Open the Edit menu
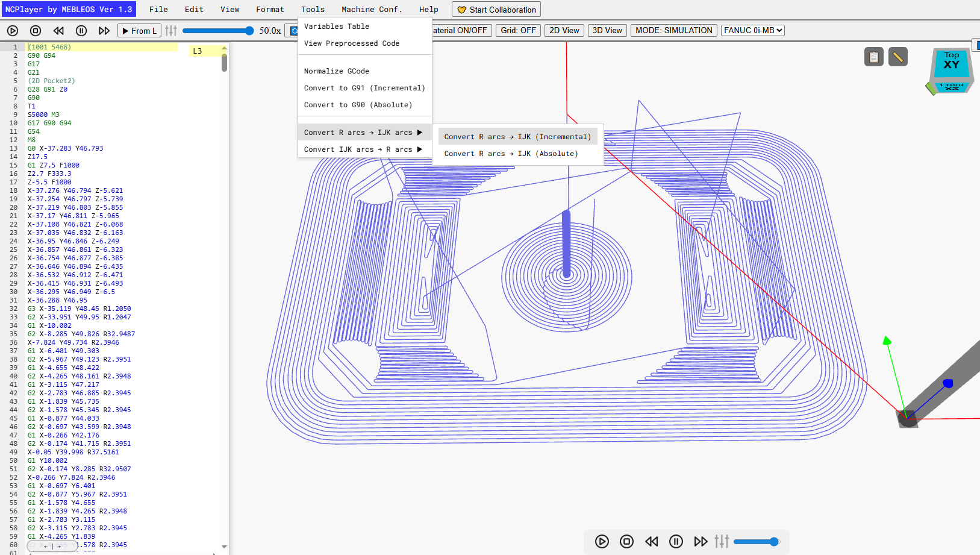 [194, 9]
